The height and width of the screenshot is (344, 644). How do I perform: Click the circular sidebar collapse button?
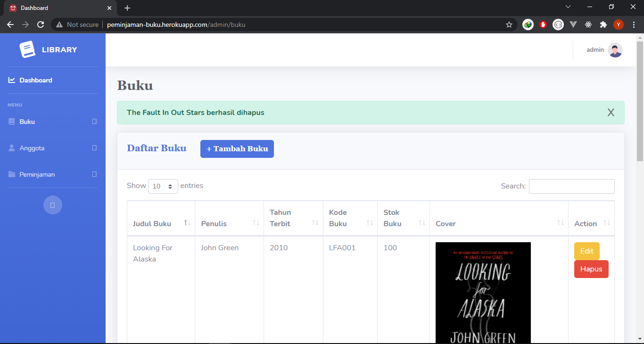pyautogui.click(x=53, y=205)
